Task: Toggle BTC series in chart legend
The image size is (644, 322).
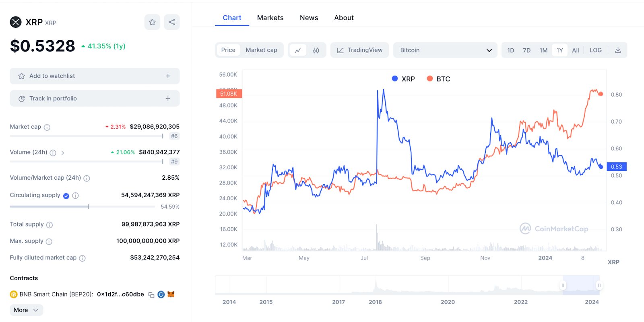Action: [x=438, y=79]
